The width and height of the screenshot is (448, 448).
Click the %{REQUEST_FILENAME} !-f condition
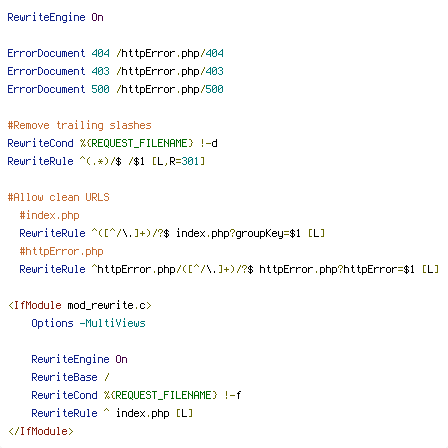click(x=173, y=395)
